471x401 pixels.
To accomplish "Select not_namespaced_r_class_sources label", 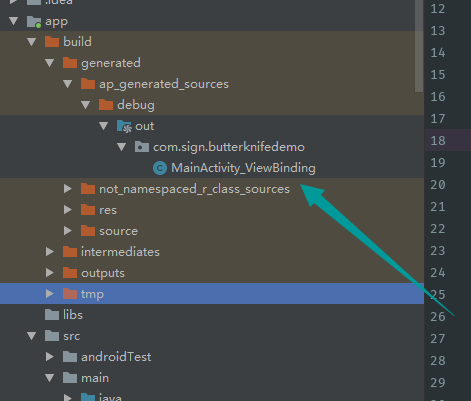I will [194, 189].
